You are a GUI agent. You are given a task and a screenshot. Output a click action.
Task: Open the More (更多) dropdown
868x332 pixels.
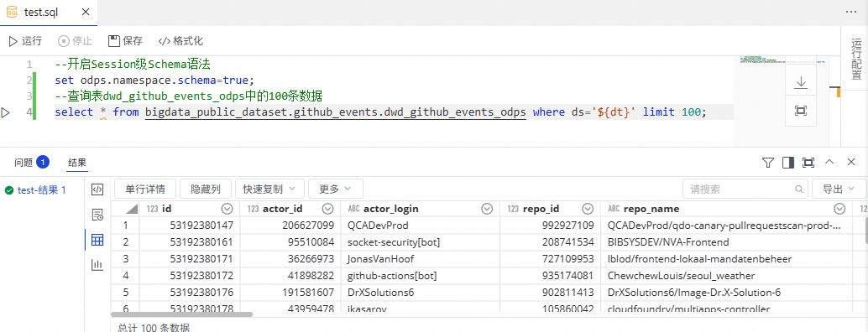pos(336,189)
